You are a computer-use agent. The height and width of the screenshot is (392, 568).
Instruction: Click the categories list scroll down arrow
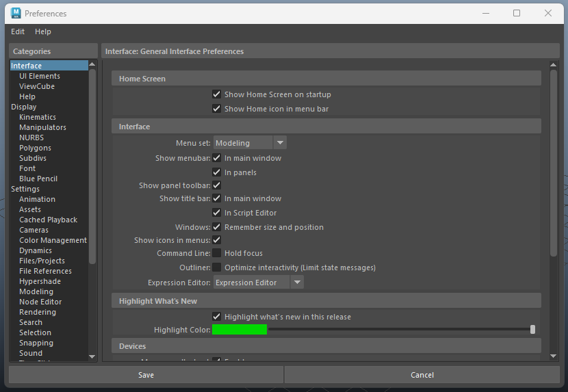pos(92,356)
